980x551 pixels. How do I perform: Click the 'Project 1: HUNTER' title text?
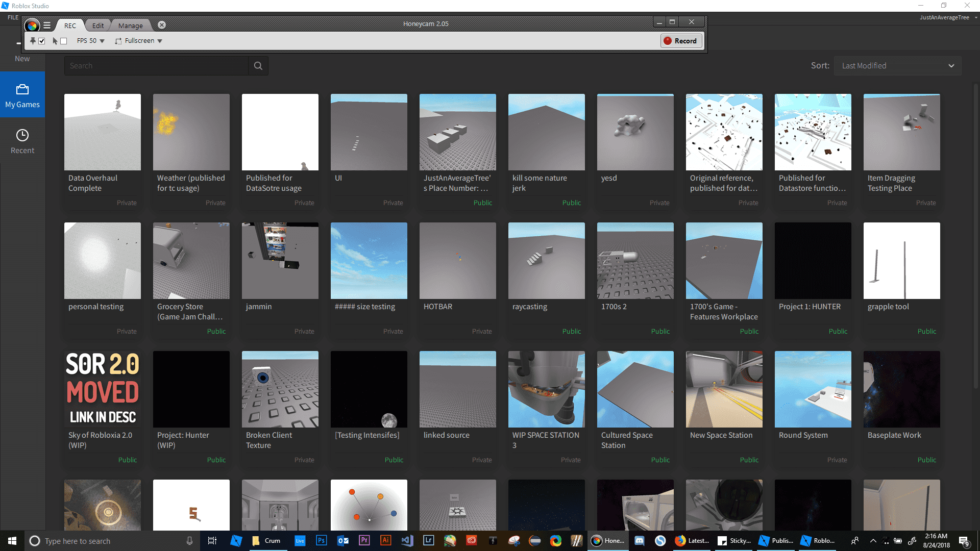coord(810,307)
